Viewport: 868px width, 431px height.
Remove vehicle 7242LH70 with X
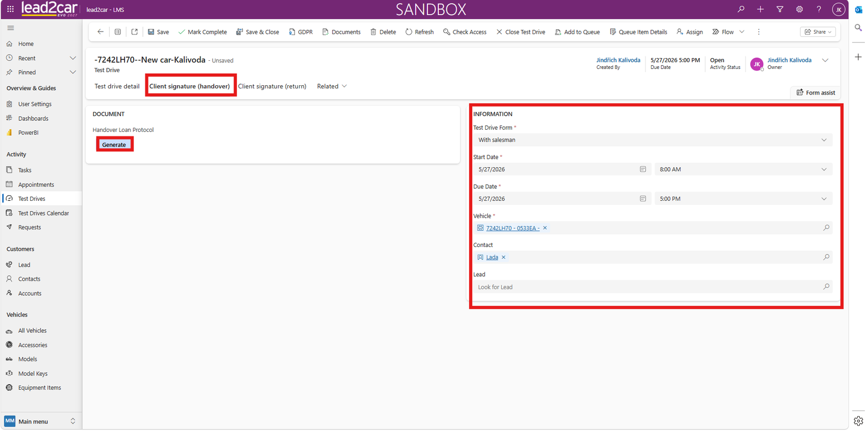click(545, 228)
